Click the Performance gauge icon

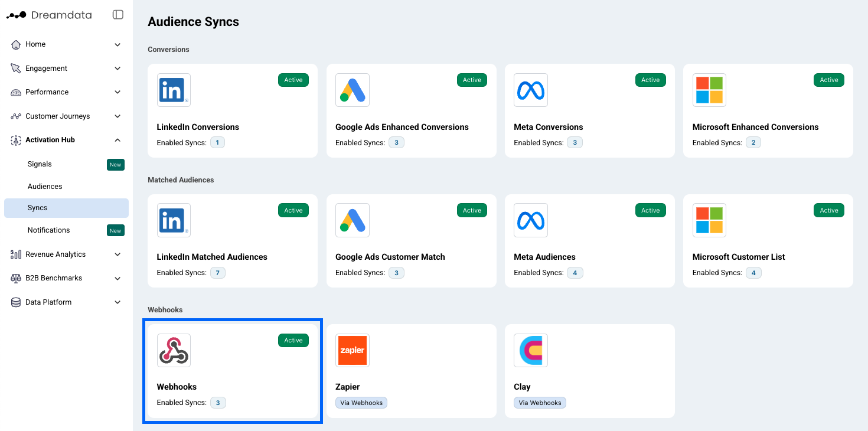(x=16, y=92)
